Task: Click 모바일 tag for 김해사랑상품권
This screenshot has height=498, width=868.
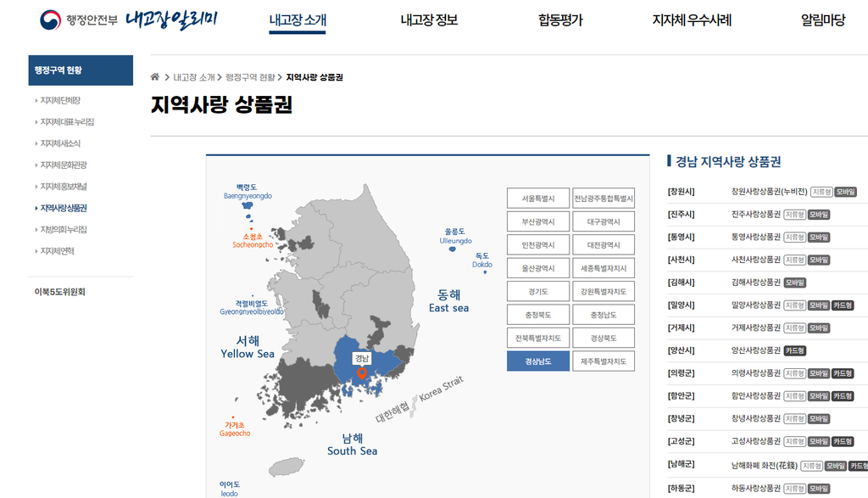Action: click(794, 283)
